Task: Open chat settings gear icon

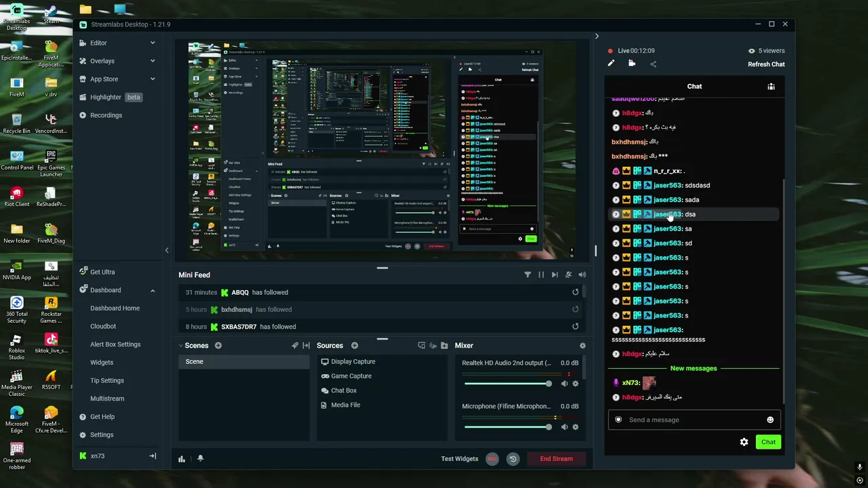Action: [744, 442]
